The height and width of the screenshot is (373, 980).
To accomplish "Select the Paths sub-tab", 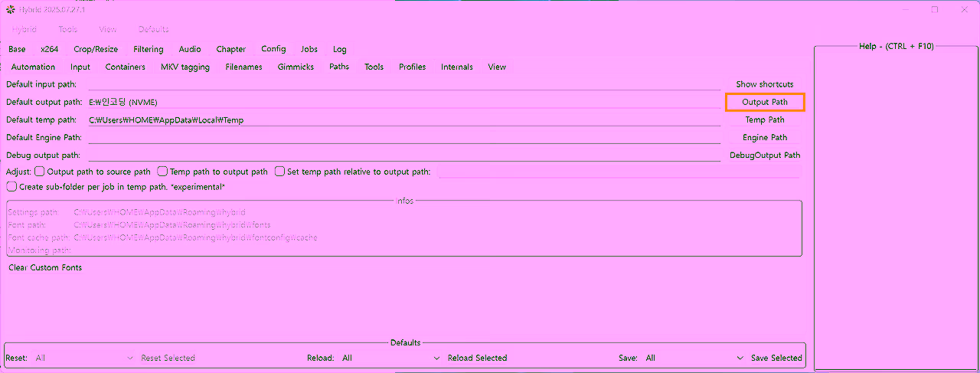I will click(339, 67).
